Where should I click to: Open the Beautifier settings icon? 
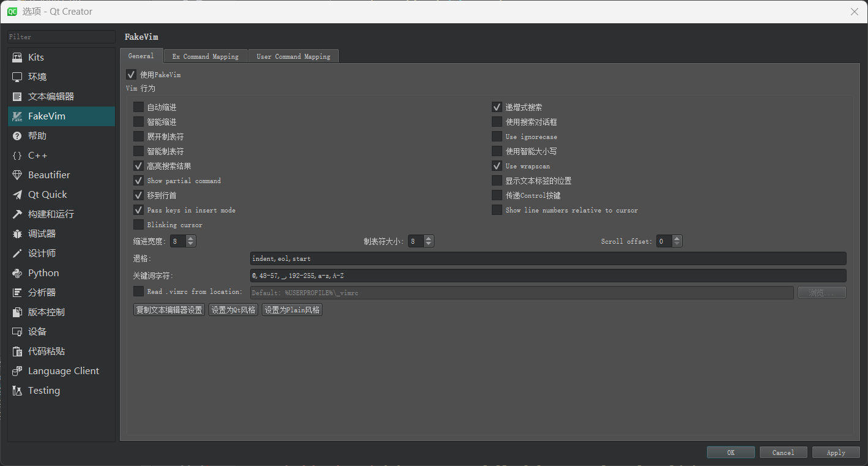coord(17,175)
